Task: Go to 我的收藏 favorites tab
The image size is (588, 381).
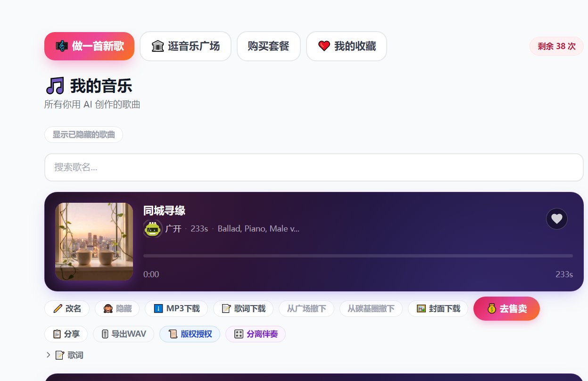Action: click(346, 46)
